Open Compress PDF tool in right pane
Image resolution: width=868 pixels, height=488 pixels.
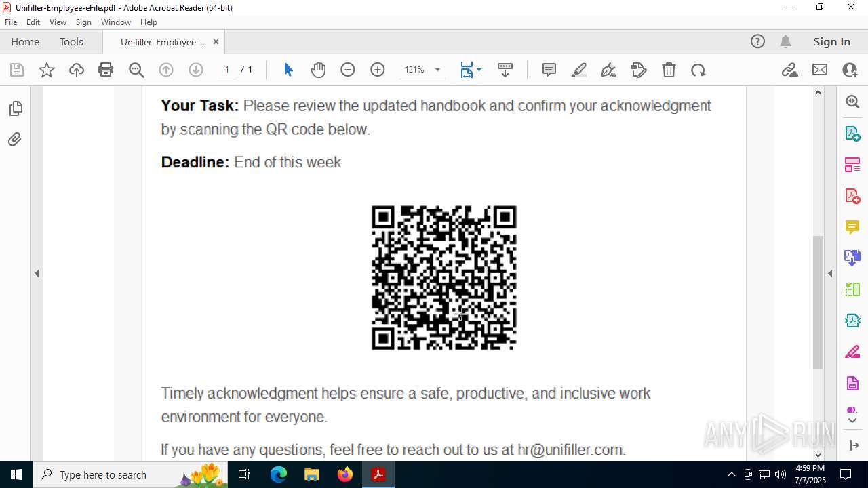click(852, 321)
